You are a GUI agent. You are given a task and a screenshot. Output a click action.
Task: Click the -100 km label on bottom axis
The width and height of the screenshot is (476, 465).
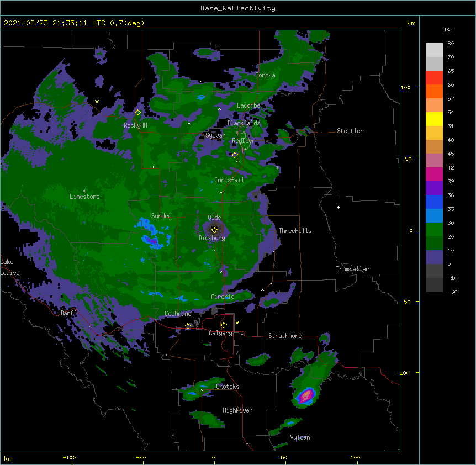[x=69, y=457]
